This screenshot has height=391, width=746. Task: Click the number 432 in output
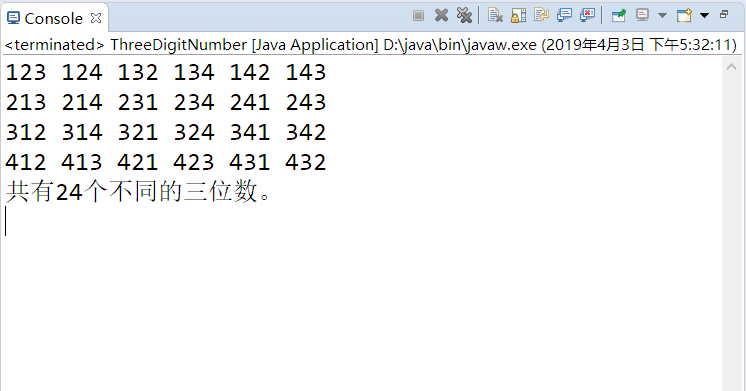[306, 163]
